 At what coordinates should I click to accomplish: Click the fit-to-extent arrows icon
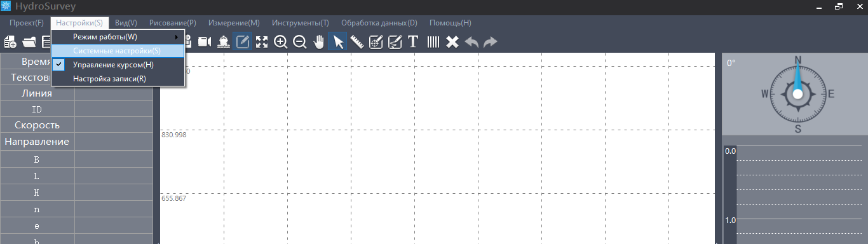point(262,42)
